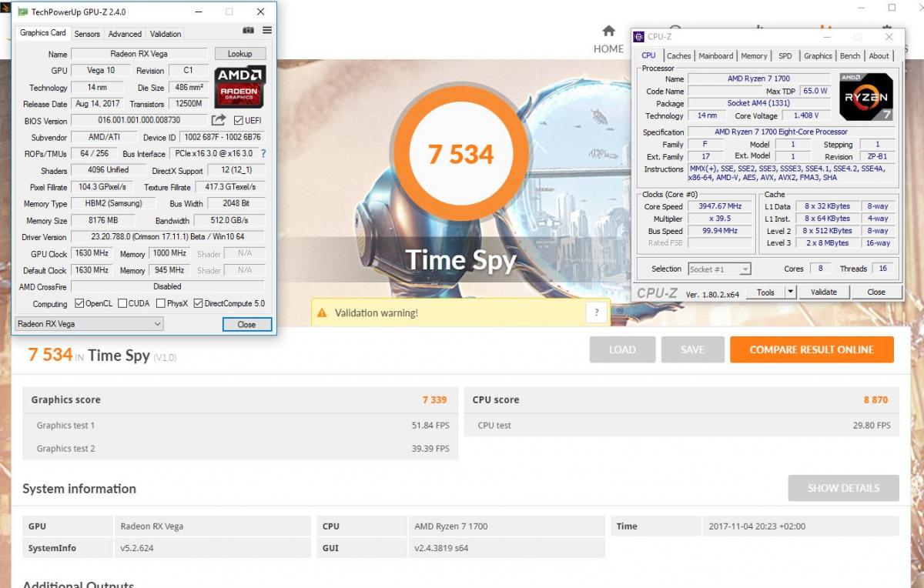Click the Memory Size 8176 MB field
The width and height of the screenshot is (924, 588).
coord(102,220)
